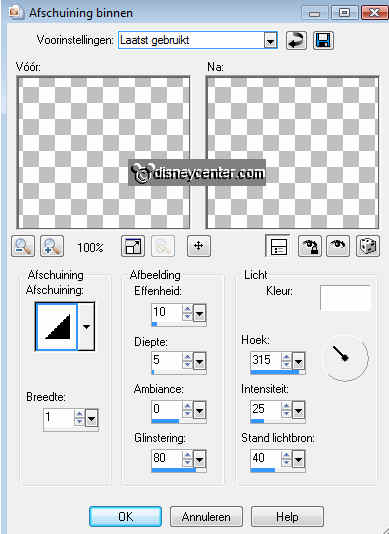This screenshot has height=534, width=389.
Task: Reset settings to default with arrow icon
Action: click(x=296, y=41)
